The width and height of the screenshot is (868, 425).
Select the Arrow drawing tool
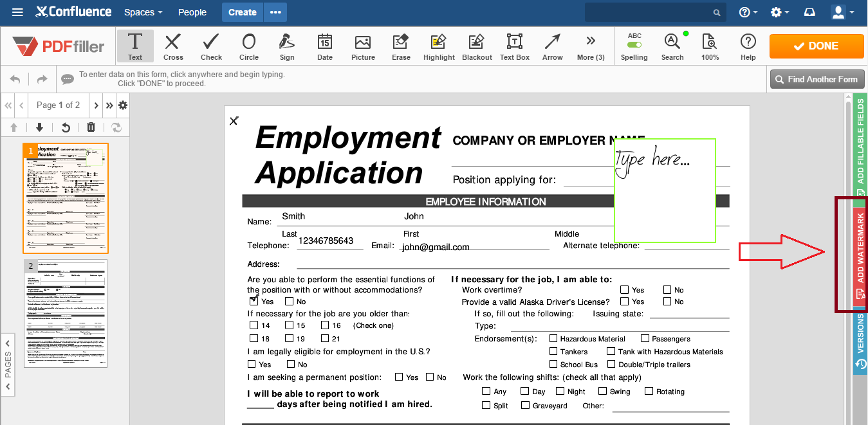(552, 46)
